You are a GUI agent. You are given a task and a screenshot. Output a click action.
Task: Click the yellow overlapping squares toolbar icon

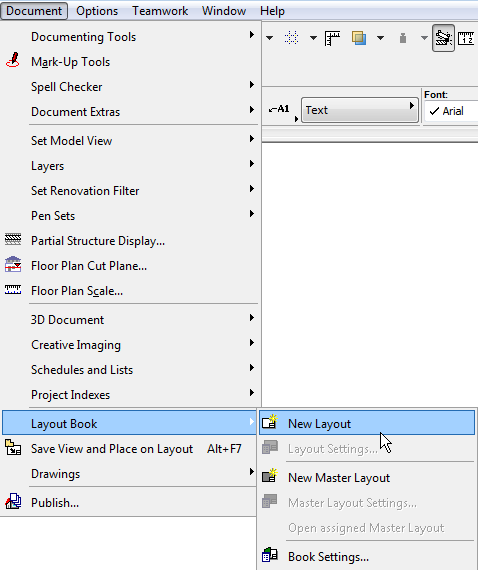[x=359, y=38]
